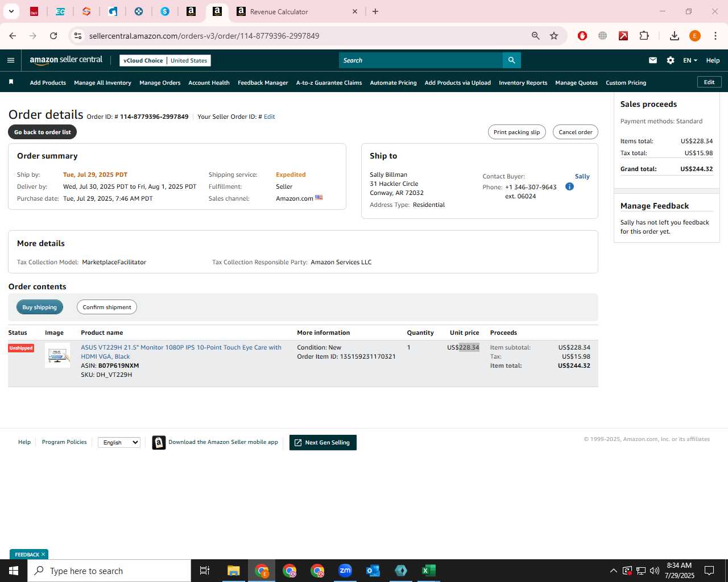Open the messages envelope icon
The width and height of the screenshot is (728, 582).
click(x=653, y=60)
